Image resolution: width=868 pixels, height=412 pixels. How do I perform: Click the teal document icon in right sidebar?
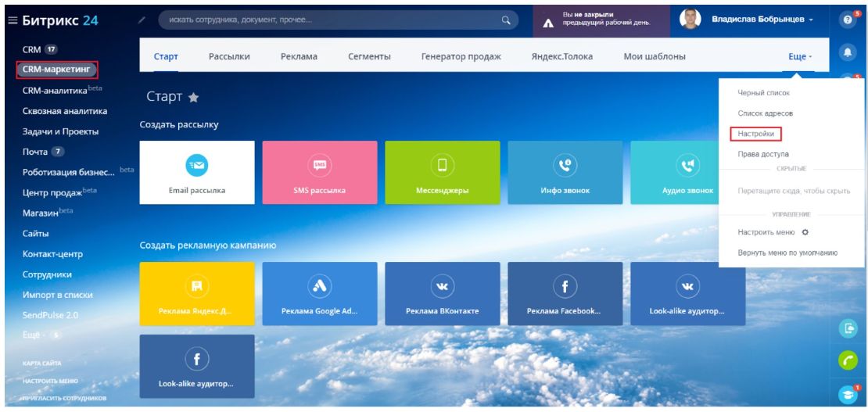[848, 328]
